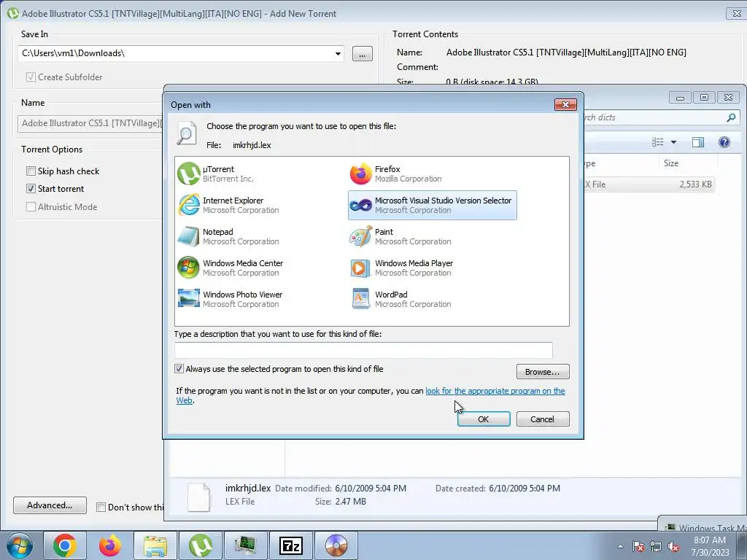Click the ... browse folder button
The image size is (747, 560).
click(363, 54)
